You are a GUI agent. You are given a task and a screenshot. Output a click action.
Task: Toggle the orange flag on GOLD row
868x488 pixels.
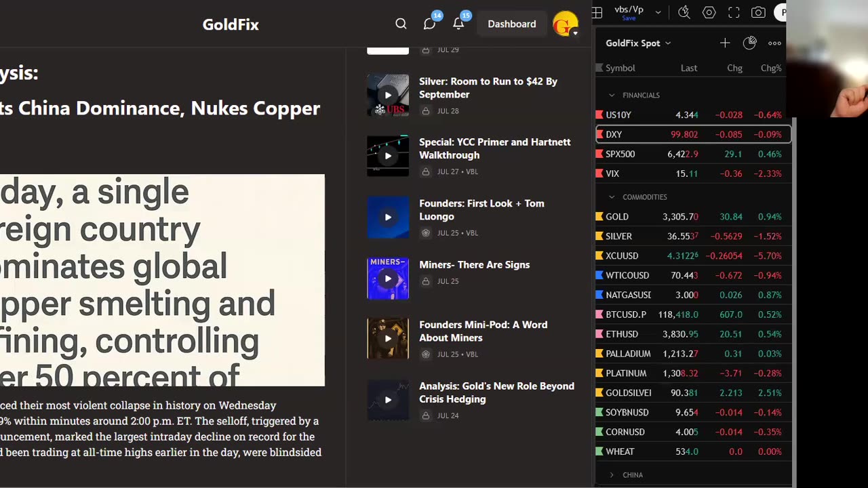click(x=599, y=217)
